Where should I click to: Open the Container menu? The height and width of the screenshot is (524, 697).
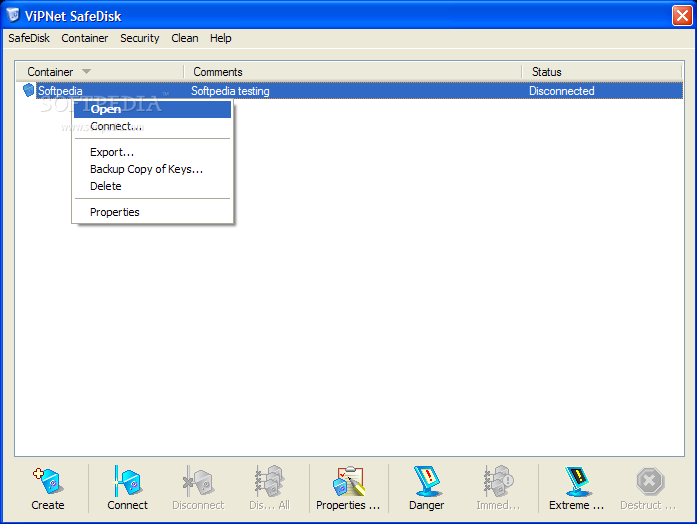(x=84, y=38)
